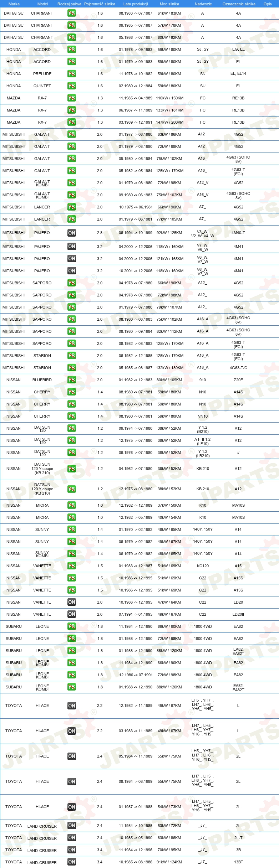
Task: Click the Model column header
Action: [42, 4]
